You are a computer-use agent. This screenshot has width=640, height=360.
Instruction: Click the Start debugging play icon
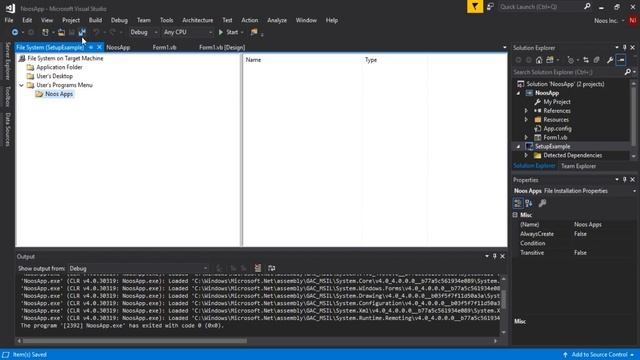pos(221,32)
